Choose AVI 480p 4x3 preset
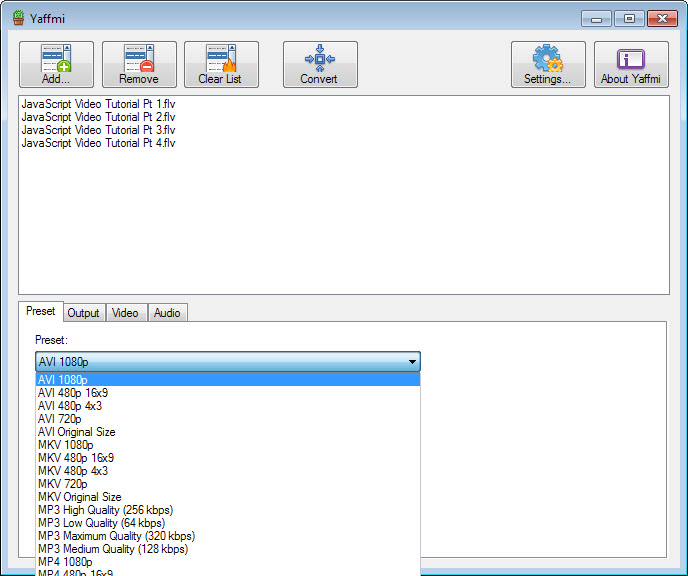 (228, 406)
